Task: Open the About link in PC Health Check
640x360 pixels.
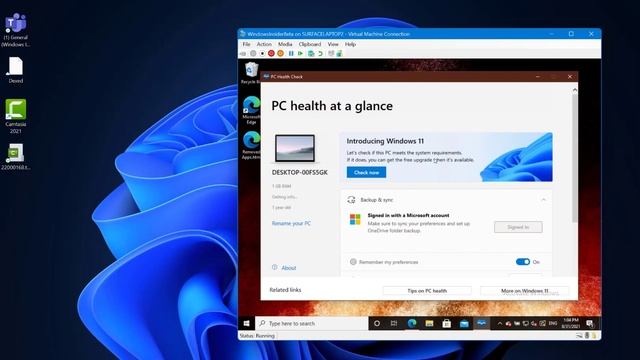Action: click(x=289, y=268)
